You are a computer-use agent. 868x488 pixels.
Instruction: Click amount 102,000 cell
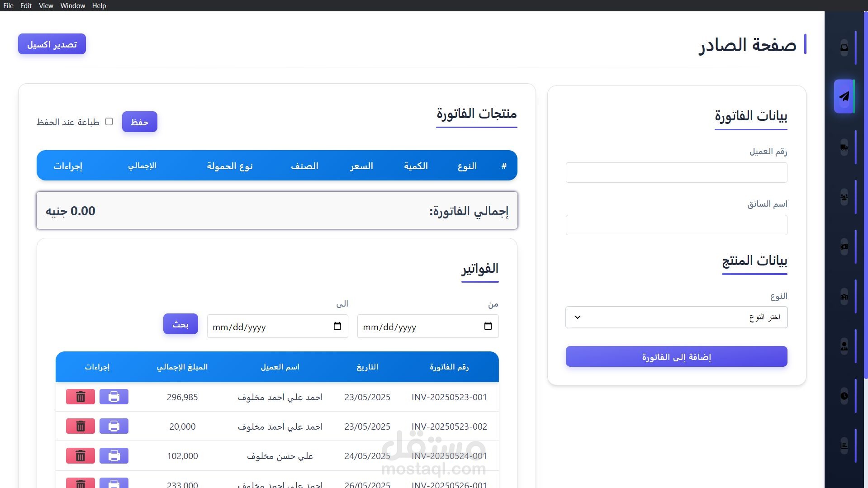pyautogui.click(x=182, y=456)
